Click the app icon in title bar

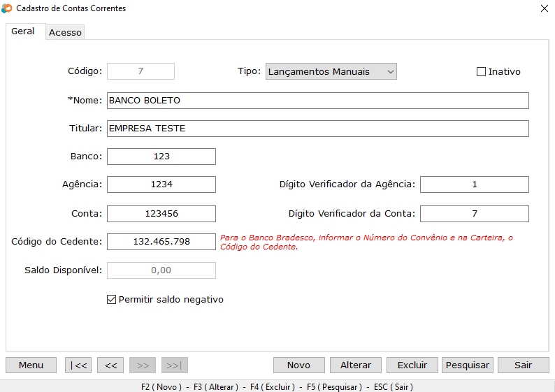[7, 8]
